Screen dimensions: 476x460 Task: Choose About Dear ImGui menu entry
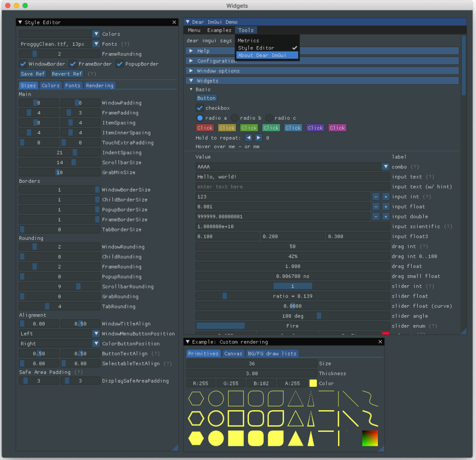[x=267, y=55]
